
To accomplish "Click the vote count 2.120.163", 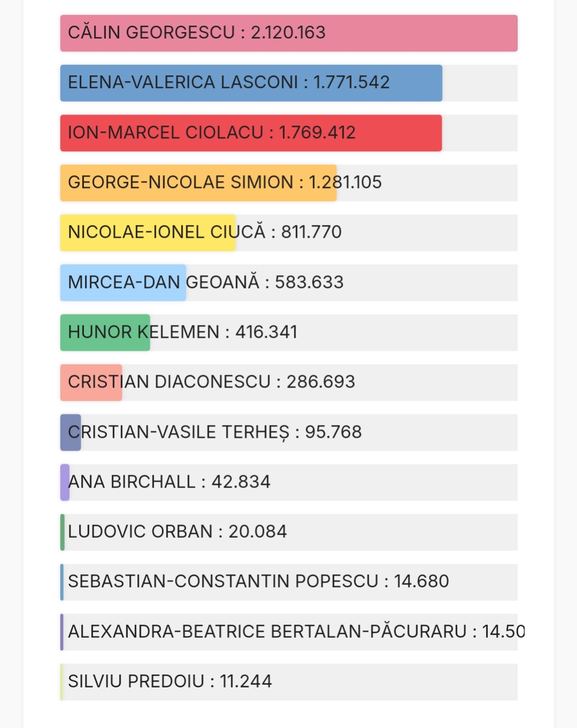I will tap(288, 33).
